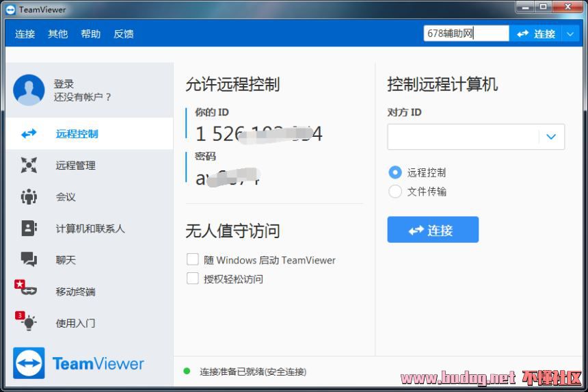
Task: Switch to 远程控制 sidebar tab
Action: [90, 133]
